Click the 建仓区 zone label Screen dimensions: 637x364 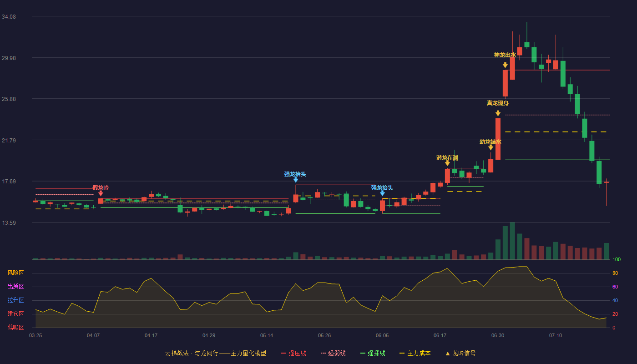[x=15, y=314]
